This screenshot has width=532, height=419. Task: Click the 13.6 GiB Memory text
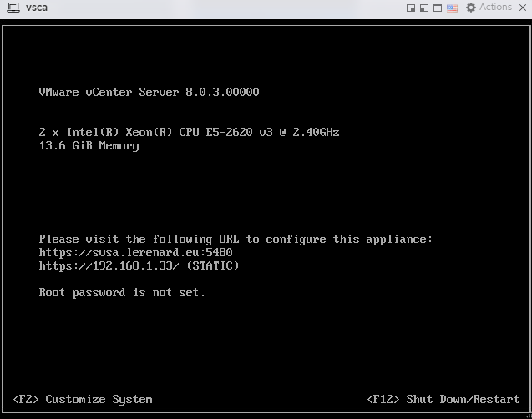[x=89, y=145]
